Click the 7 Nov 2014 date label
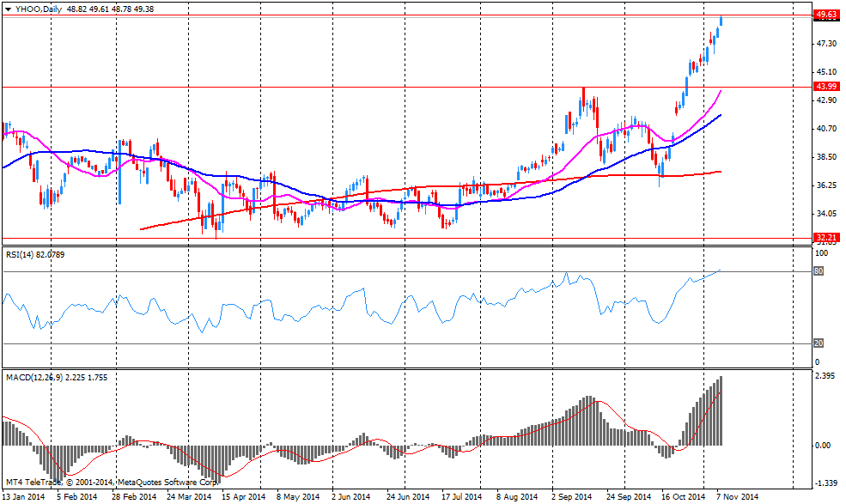Image resolution: width=846 pixels, height=504 pixels. (738, 497)
